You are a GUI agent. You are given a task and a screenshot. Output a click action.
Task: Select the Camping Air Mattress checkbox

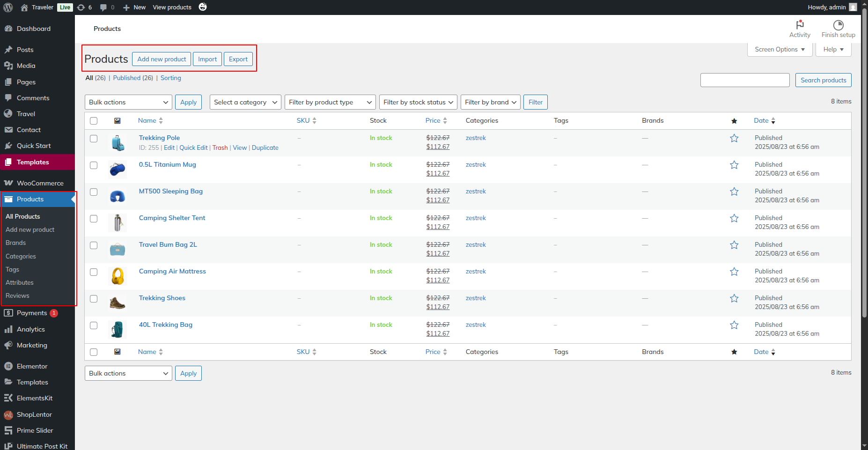94,272
